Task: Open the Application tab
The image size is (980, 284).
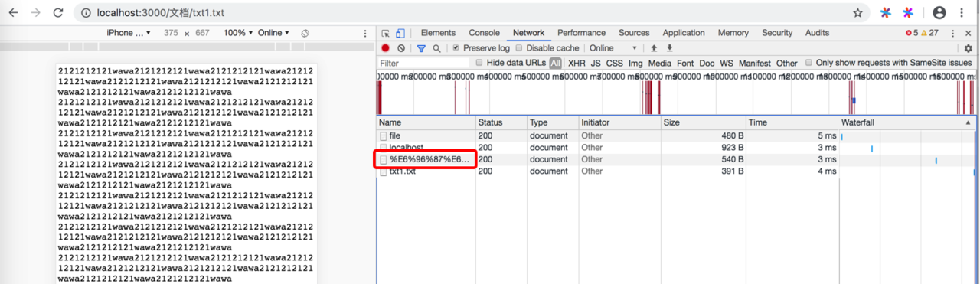Action: coord(684,33)
